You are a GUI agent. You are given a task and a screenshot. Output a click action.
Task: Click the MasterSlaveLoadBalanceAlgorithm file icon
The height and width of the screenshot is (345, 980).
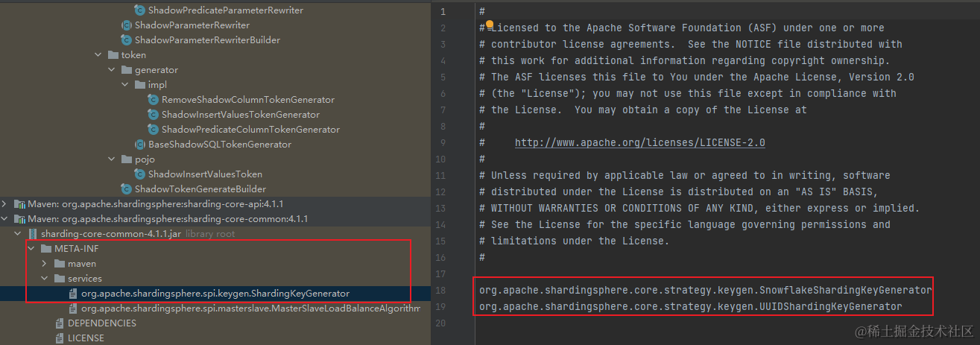pyautogui.click(x=73, y=308)
